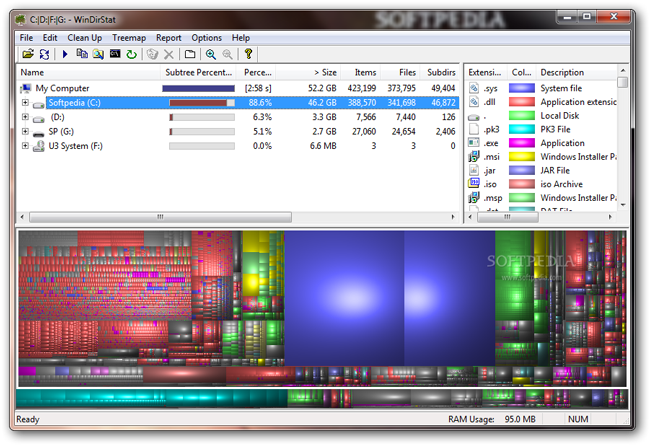The image size is (650, 445).
Task: Open the Clean Up menu
Action: click(84, 37)
